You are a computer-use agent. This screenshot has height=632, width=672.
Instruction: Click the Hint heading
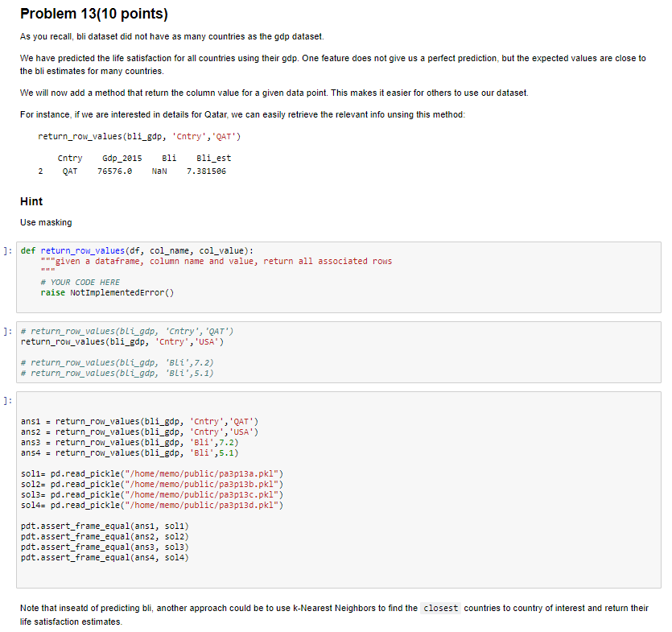(x=31, y=201)
